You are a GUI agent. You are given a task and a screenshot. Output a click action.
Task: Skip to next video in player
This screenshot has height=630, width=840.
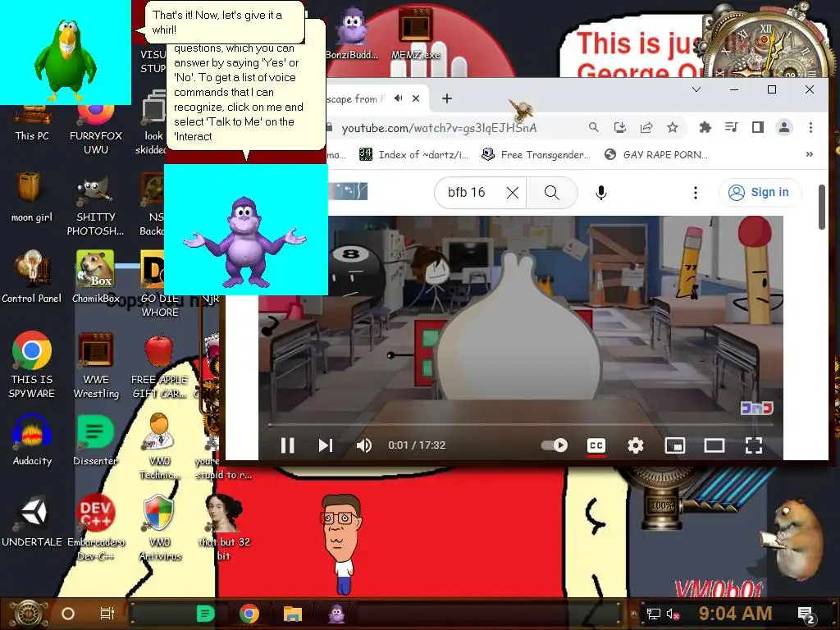point(326,445)
